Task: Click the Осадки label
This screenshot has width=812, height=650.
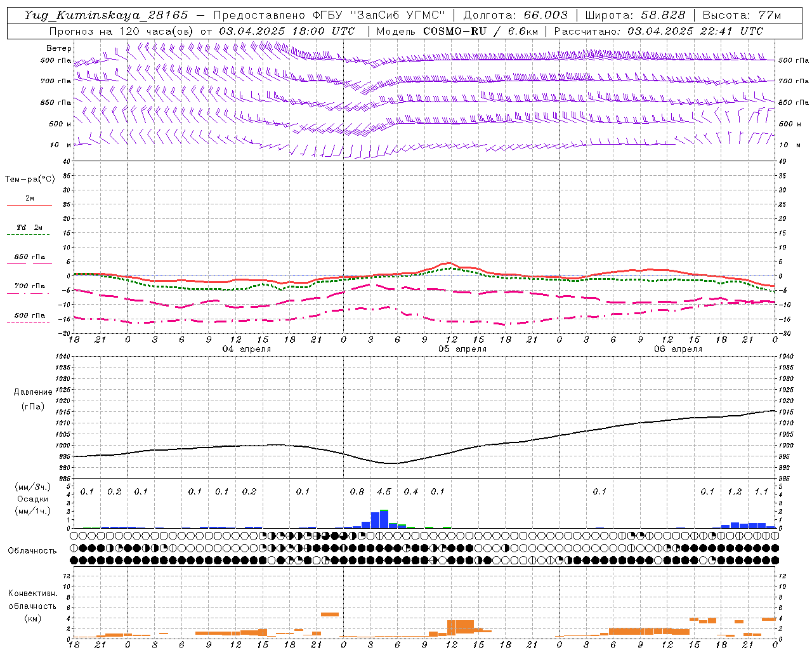Action: [32, 500]
